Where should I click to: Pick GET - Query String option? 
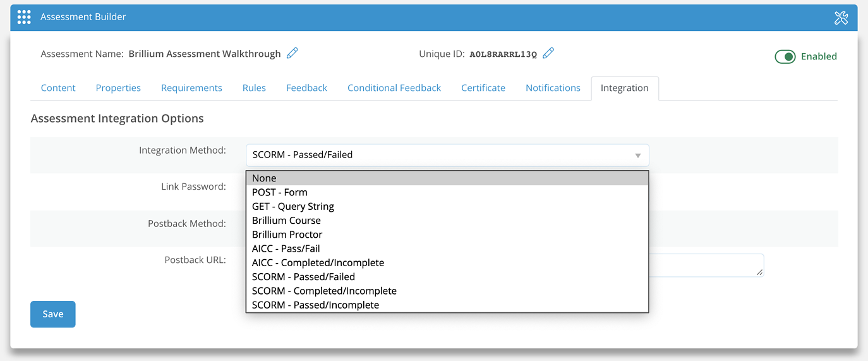447,206
